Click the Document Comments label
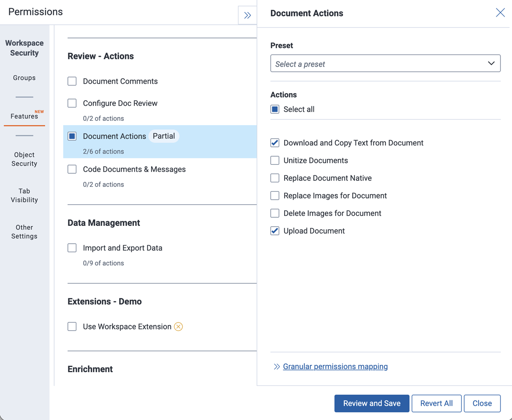512x420 pixels. coord(120,81)
